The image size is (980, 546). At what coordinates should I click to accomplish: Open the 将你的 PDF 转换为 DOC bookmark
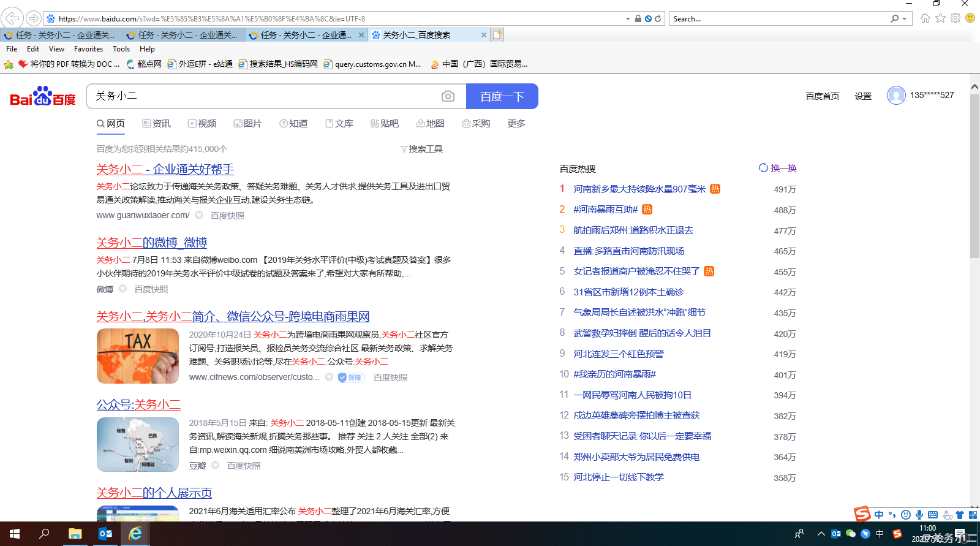pos(69,64)
